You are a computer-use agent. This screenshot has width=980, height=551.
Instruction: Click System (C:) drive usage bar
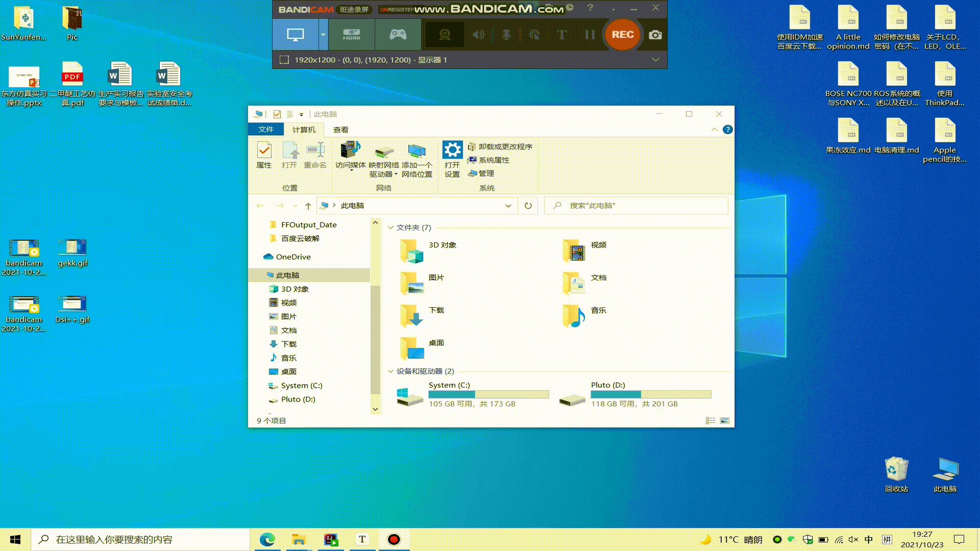(488, 394)
